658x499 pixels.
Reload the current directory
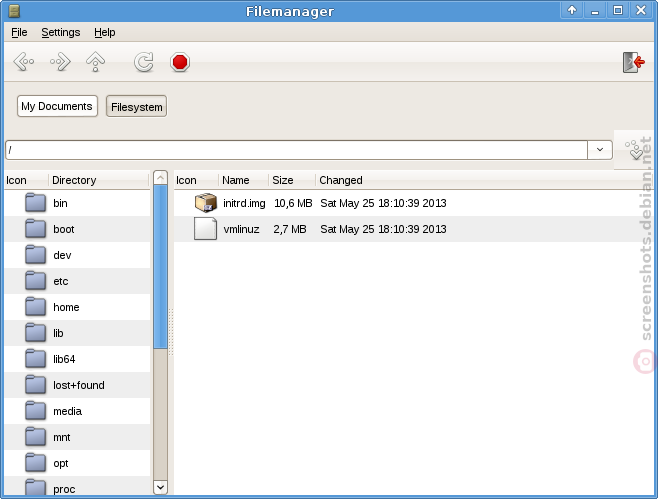click(144, 62)
